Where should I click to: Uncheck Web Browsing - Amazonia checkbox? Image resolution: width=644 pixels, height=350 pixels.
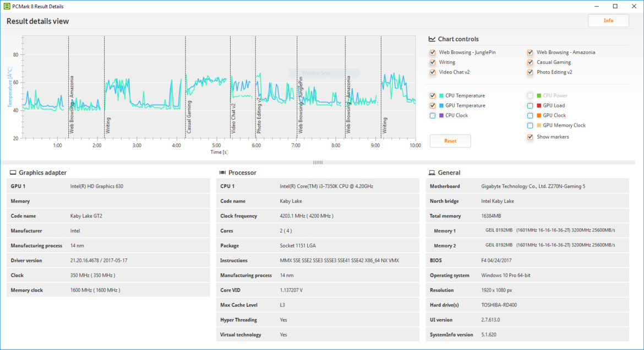(x=530, y=52)
